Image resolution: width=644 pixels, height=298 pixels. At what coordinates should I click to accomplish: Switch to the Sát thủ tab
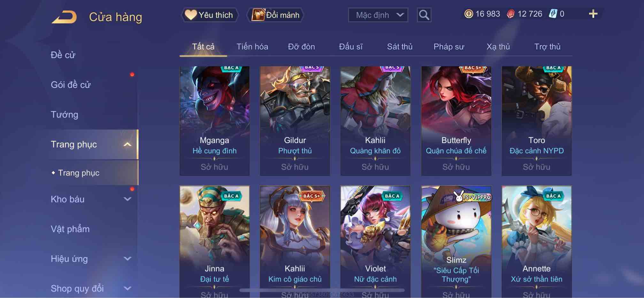click(x=400, y=47)
